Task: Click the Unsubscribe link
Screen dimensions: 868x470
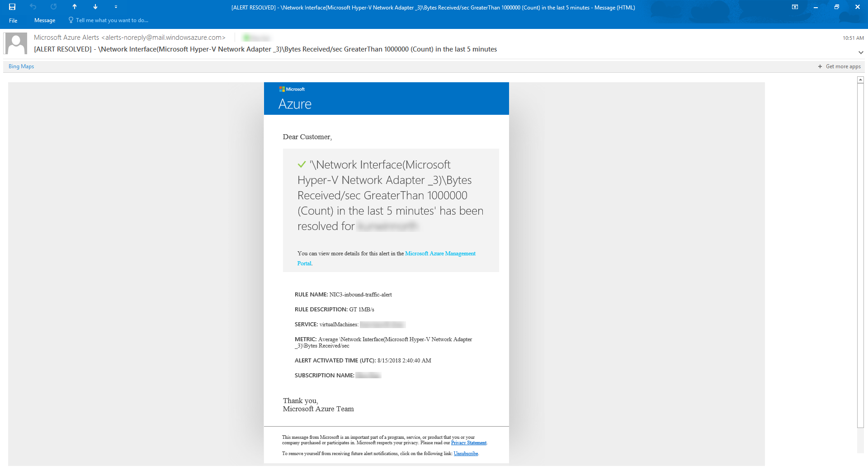Action: 466,454
